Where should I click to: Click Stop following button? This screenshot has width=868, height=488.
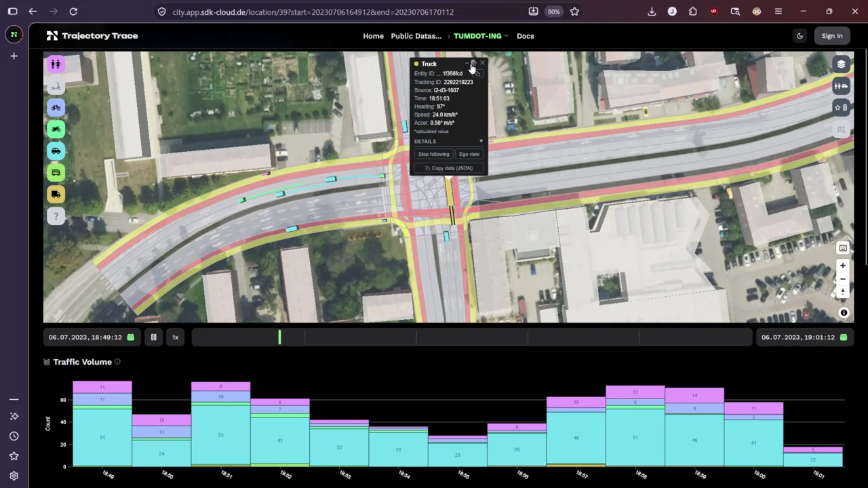[433, 155]
